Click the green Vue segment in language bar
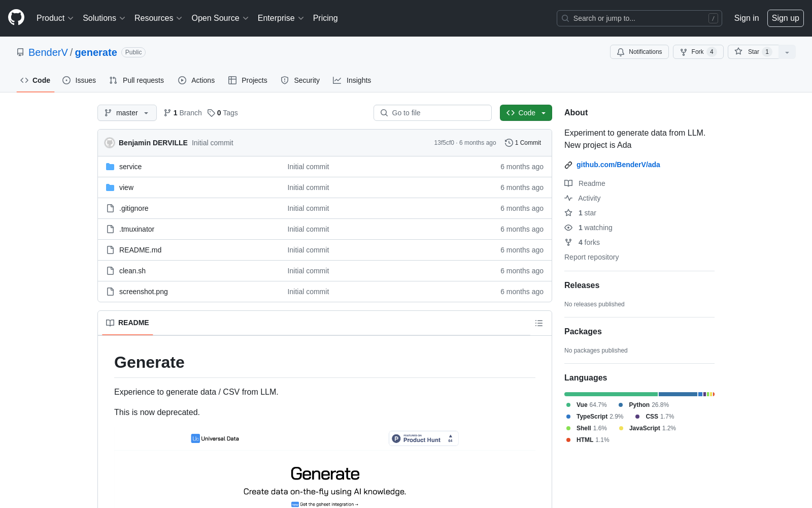The width and height of the screenshot is (812, 508). pyautogui.click(x=611, y=394)
